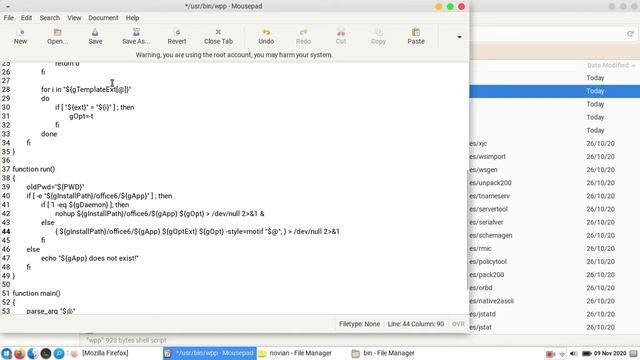Place cursor on line 44 of the script

pyautogui.click(x=198, y=231)
